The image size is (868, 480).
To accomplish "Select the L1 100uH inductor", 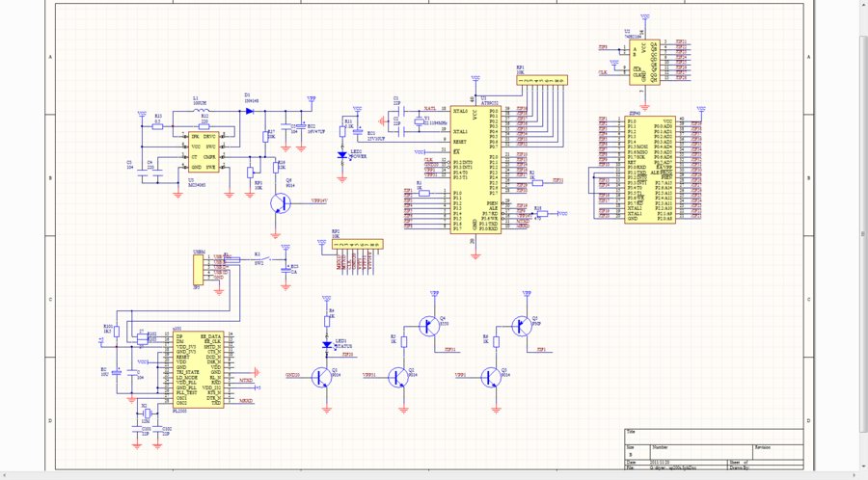I will (x=202, y=111).
